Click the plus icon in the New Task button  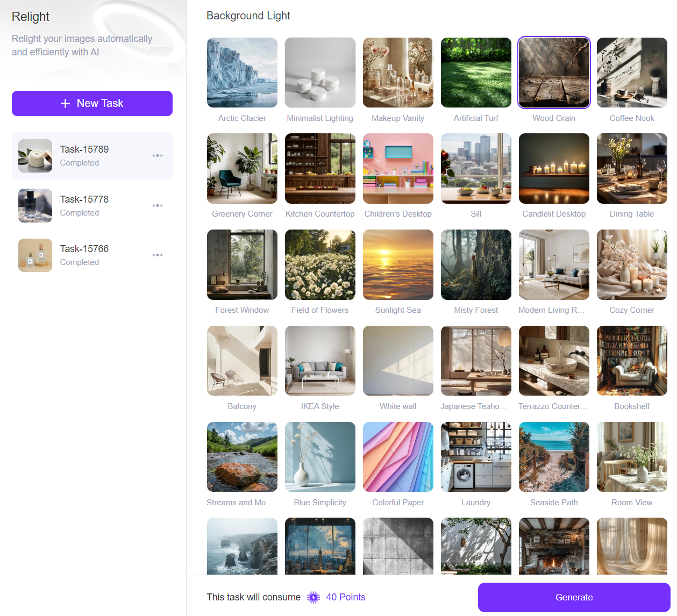66,103
